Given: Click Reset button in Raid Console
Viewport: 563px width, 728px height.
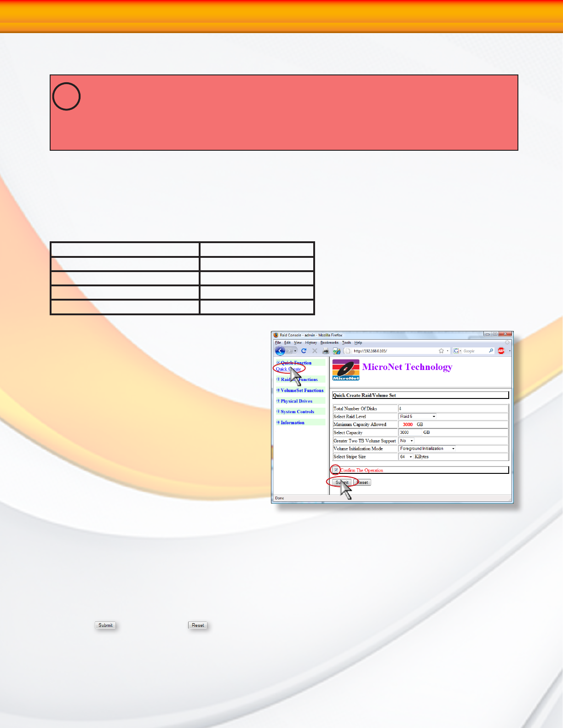Looking at the screenshot, I should coord(362,483).
